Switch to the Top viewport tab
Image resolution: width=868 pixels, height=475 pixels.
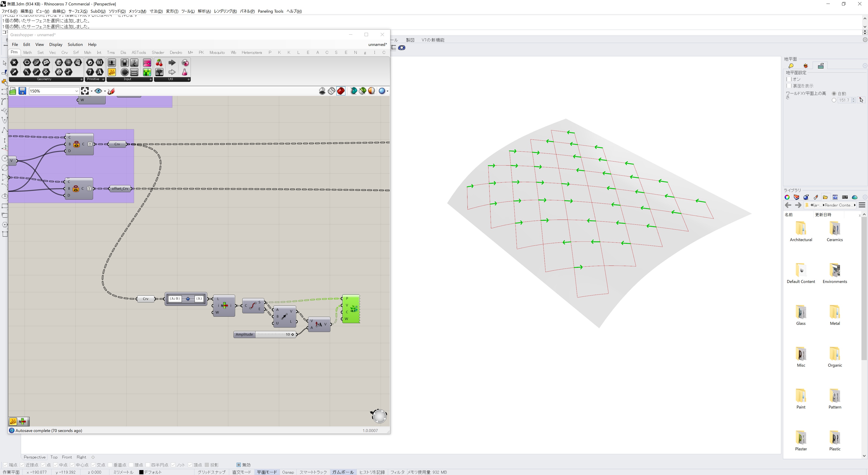tap(54, 457)
